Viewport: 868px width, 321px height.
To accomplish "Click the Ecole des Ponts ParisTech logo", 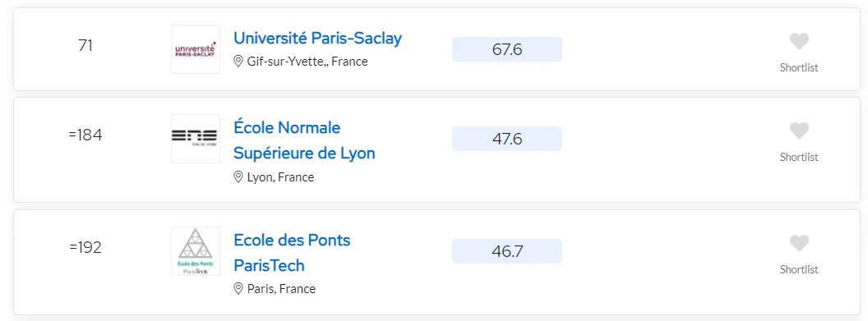I will point(196,251).
